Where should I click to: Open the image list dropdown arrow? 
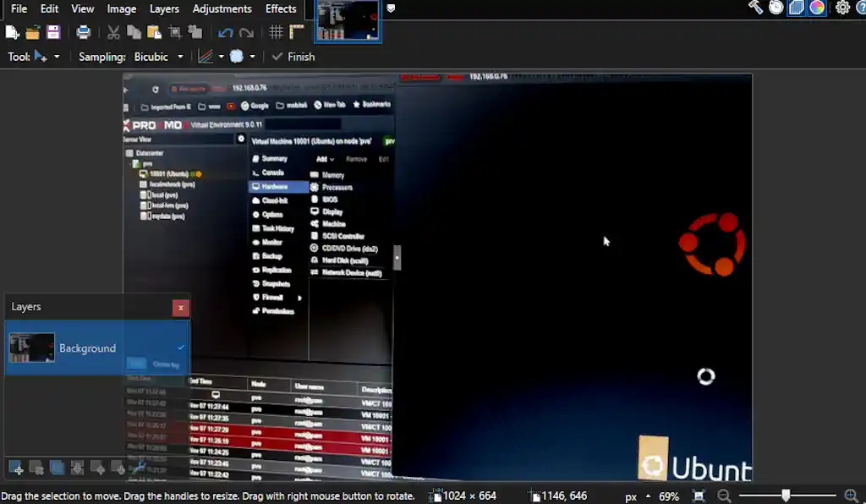[x=391, y=8]
